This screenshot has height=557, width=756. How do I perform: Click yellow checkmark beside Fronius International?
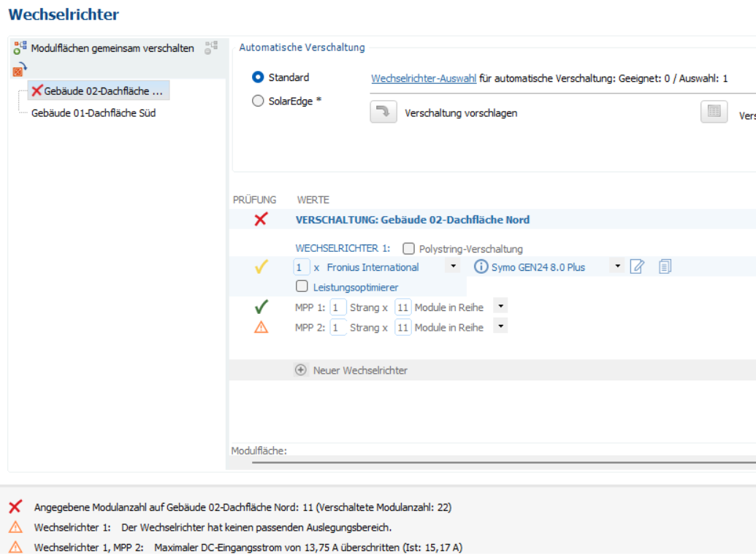(x=261, y=267)
